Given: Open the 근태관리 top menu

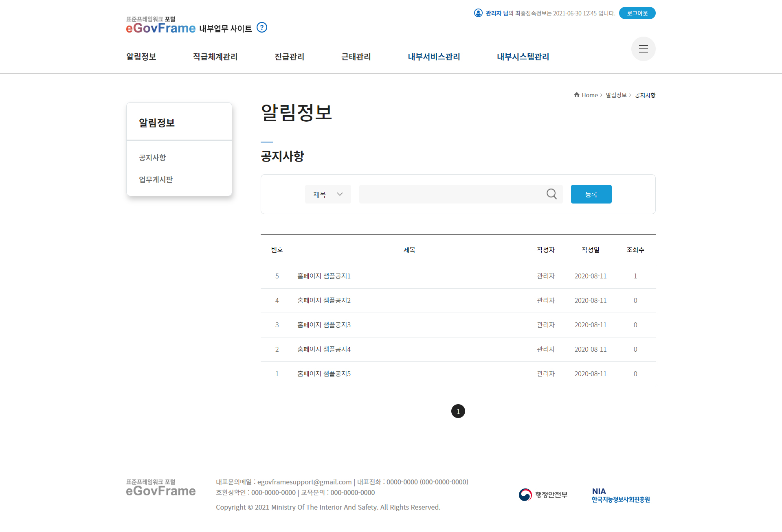Looking at the screenshot, I should click(x=356, y=57).
